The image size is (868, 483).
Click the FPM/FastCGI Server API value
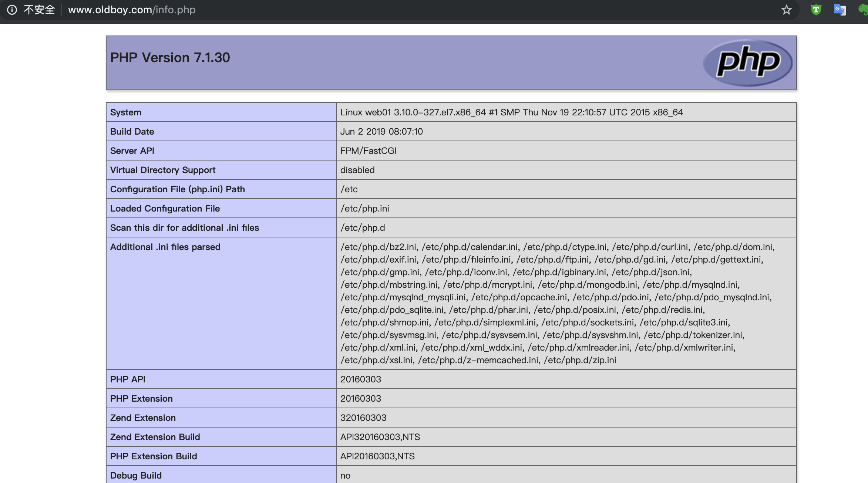[x=368, y=151]
